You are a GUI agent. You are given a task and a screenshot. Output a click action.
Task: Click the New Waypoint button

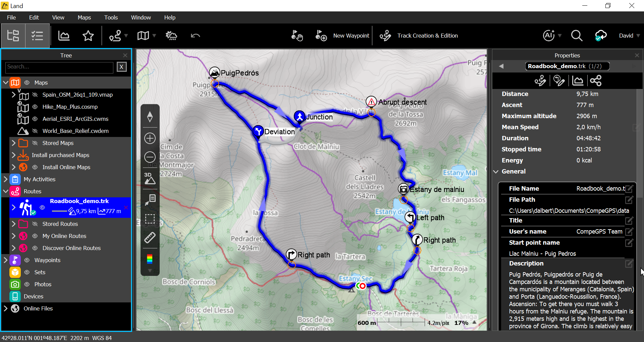342,36
